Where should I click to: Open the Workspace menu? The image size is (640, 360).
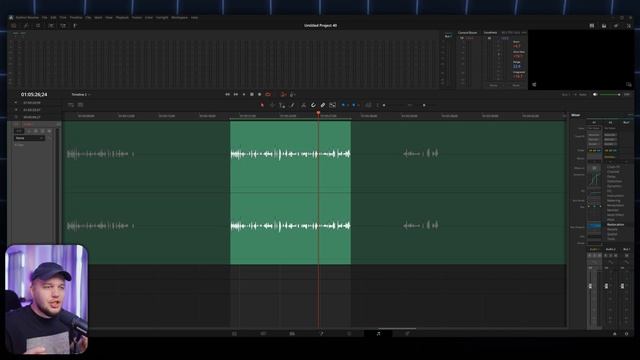point(179,18)
